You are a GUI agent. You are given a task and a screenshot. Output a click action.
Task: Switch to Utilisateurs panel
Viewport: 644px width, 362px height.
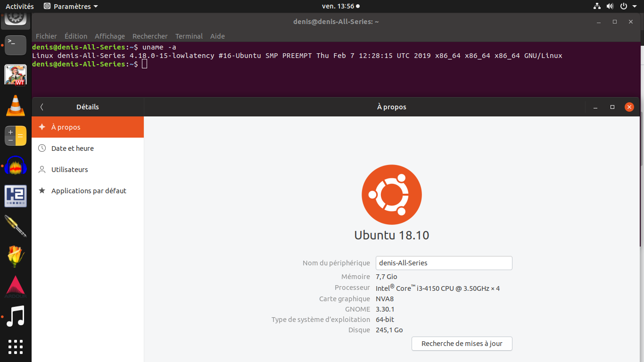(x=88, y=170)
